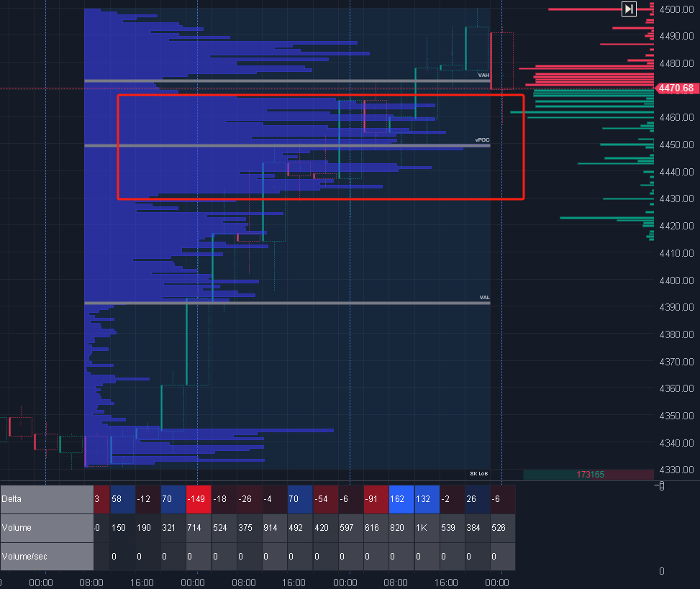This screenshot has width=700, height=589.
Task: Click the 173165 bid/ask volume bar
Action: (x=589, y=475)
